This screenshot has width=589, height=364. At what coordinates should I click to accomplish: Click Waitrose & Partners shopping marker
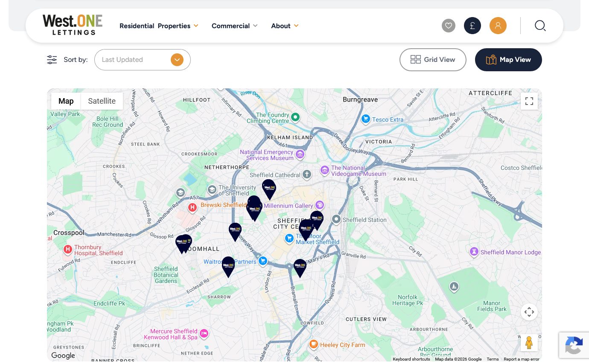pos(263,260)
